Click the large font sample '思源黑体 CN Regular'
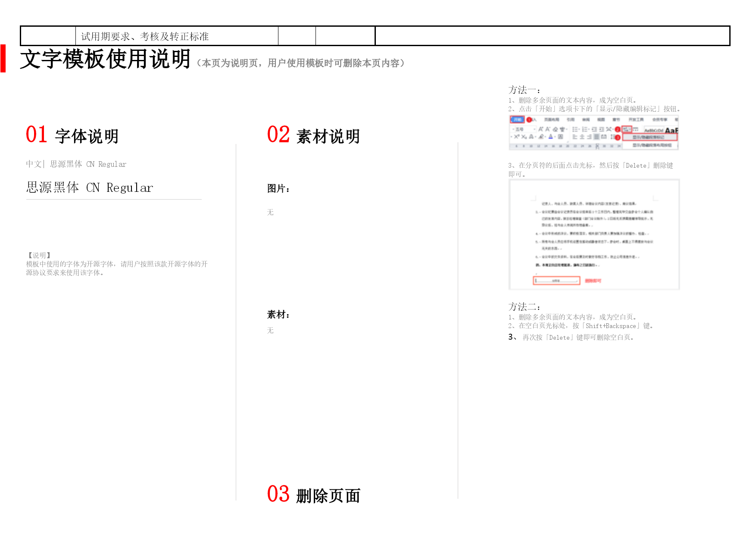The height and width of the screenshot is (535, 756). tap(90, 188)
